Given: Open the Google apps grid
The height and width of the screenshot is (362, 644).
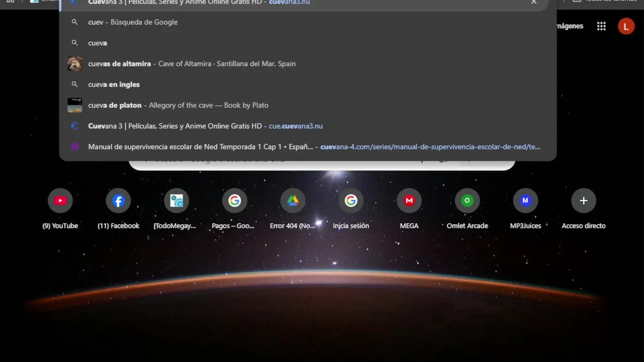Looking at the screenshot, I should click(601, 26).
